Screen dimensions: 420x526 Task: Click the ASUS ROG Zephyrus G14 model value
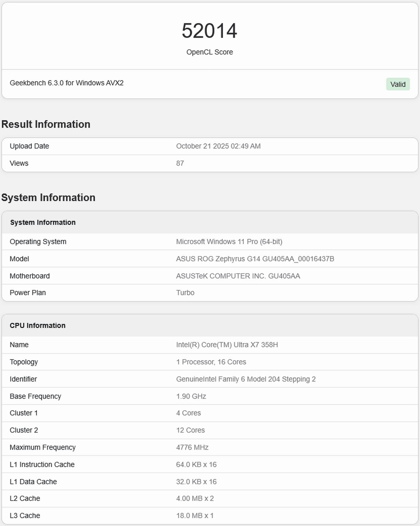coord(255,259)
